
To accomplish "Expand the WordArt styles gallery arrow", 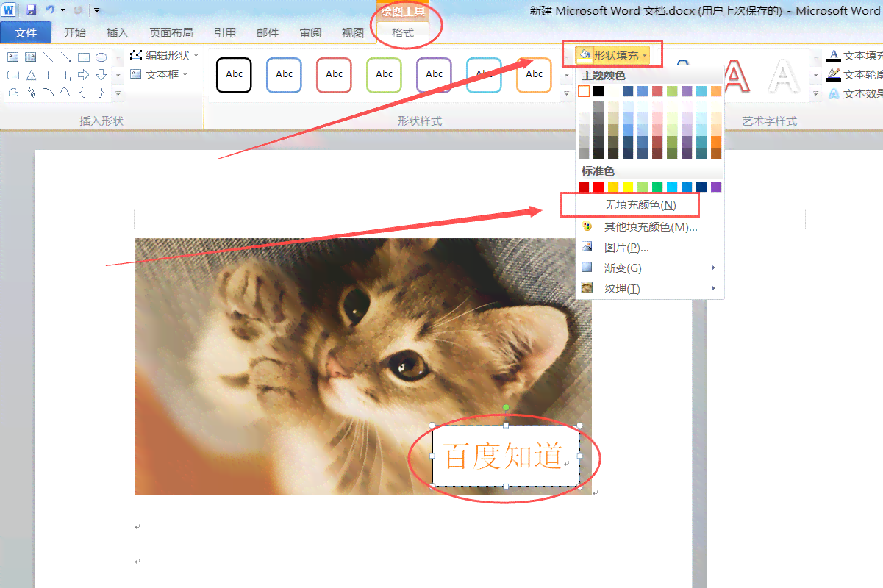I will point(816,93).
